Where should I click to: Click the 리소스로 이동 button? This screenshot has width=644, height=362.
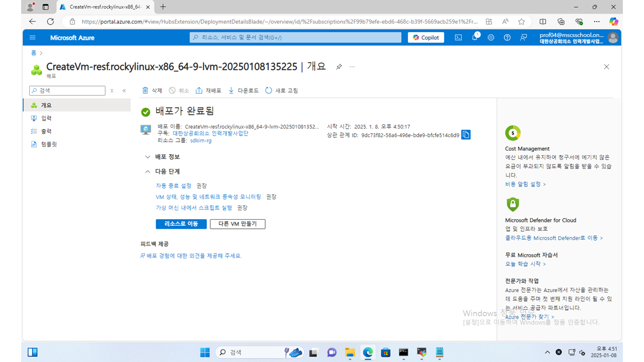coord(181,224)
